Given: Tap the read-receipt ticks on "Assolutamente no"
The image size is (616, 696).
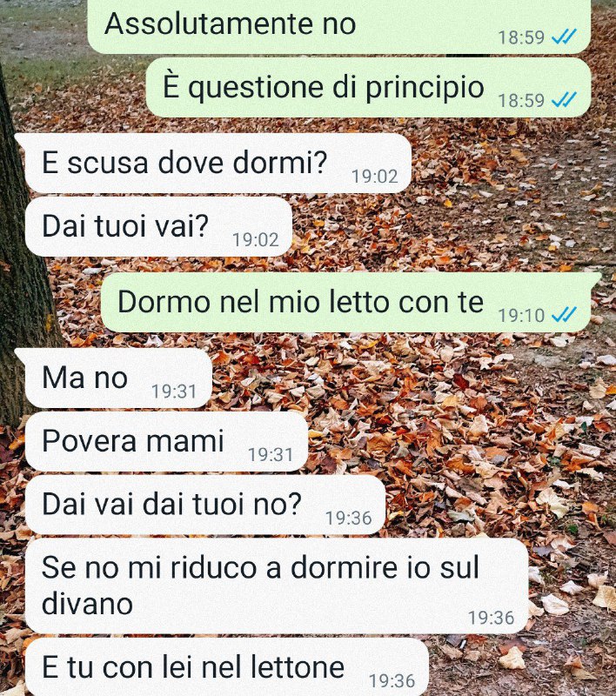Looking at the screenshot, I should pyautogui.click(x=564, y=37).
